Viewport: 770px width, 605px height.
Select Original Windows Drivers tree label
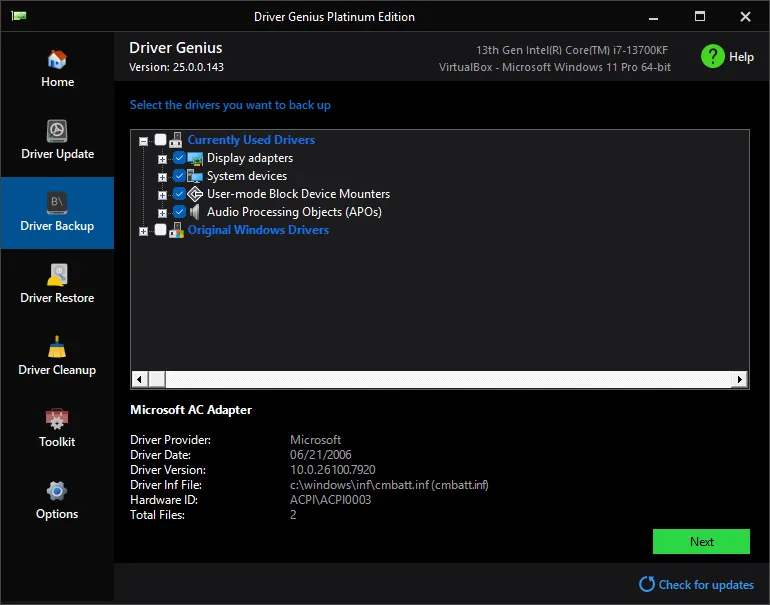pos(258,230)
